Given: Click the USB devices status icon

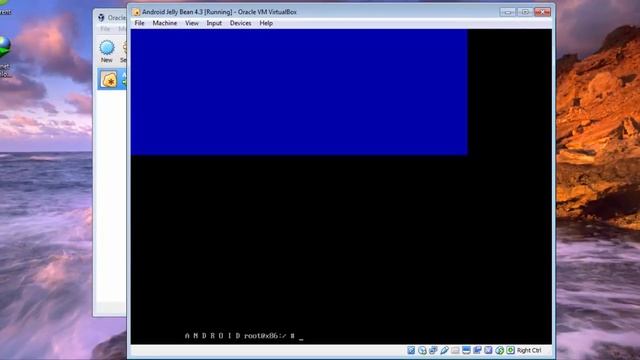Looking at the screenshot, I should tap(444, 350).
